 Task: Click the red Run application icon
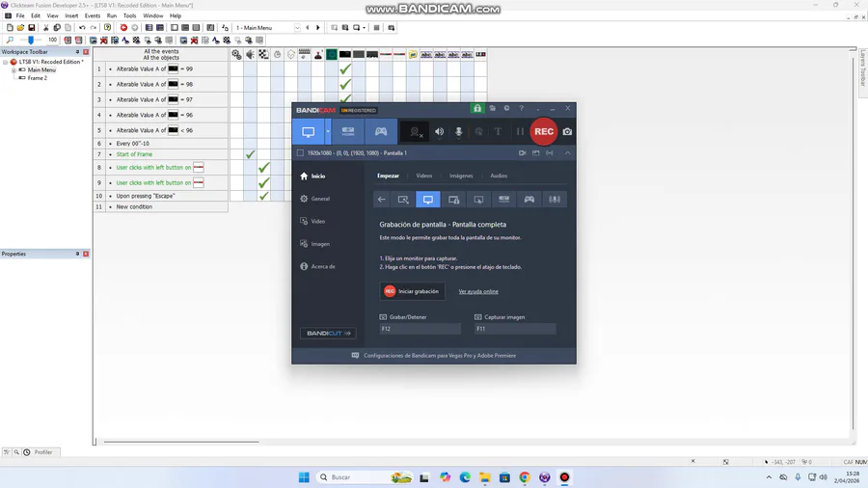[x=123, y=28]
